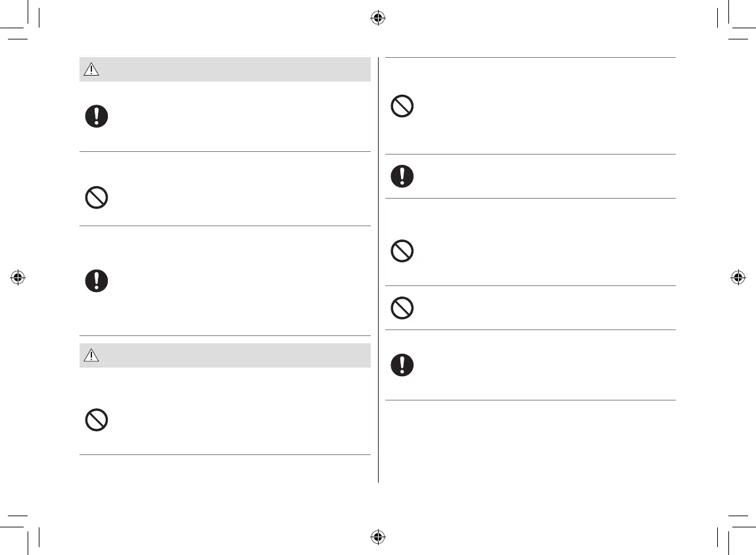The width and height of the screenshot is (756, 555).
Task: Click the warning triangle in the lower gray header
Action: point(91,356)
